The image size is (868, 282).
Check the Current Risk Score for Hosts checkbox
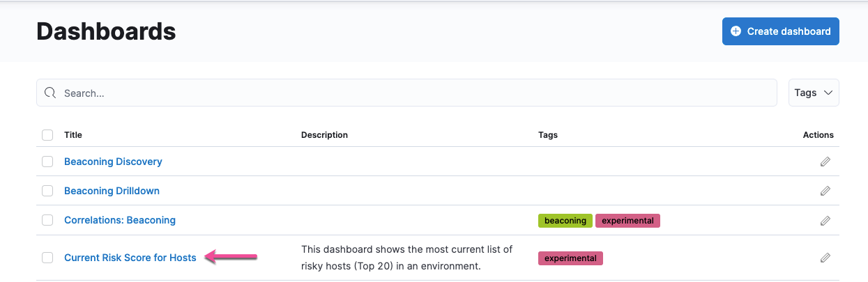pyautogui.click(x=47, y=258)
